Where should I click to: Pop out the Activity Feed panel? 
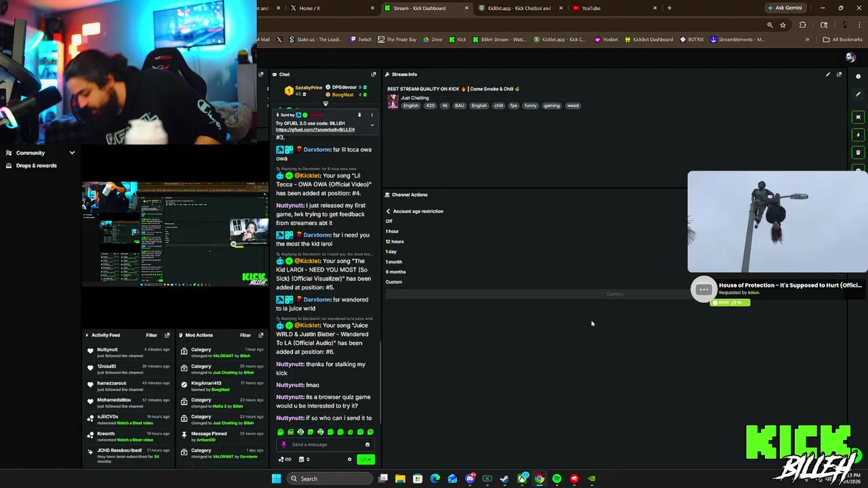[x=167, y=335]
